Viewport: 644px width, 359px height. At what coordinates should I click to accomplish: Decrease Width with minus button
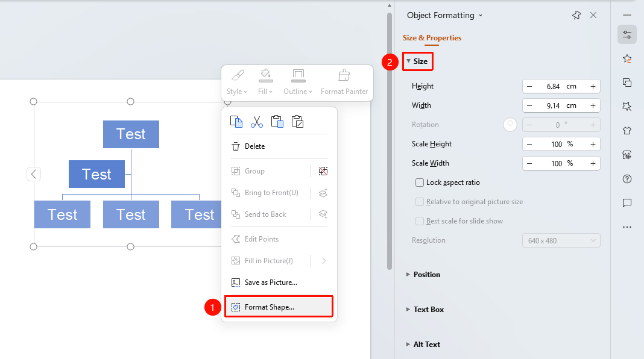coord(529,106)
